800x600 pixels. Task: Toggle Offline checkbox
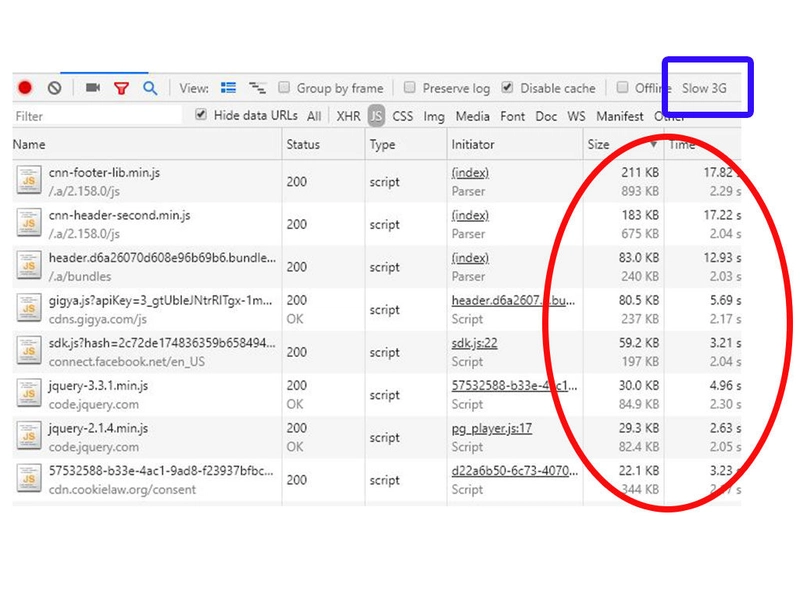(x=622, y=87)
